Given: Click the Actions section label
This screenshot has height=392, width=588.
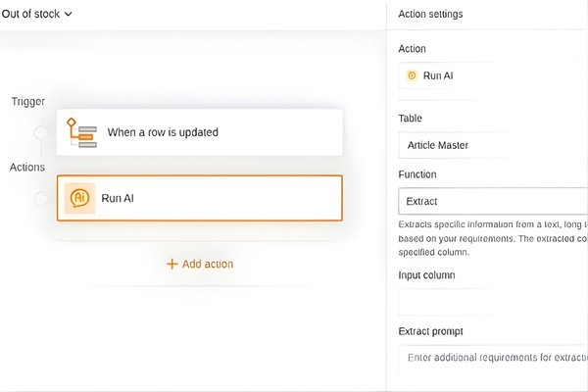Looking at the screenshot, I should click(x=27, y=168).
